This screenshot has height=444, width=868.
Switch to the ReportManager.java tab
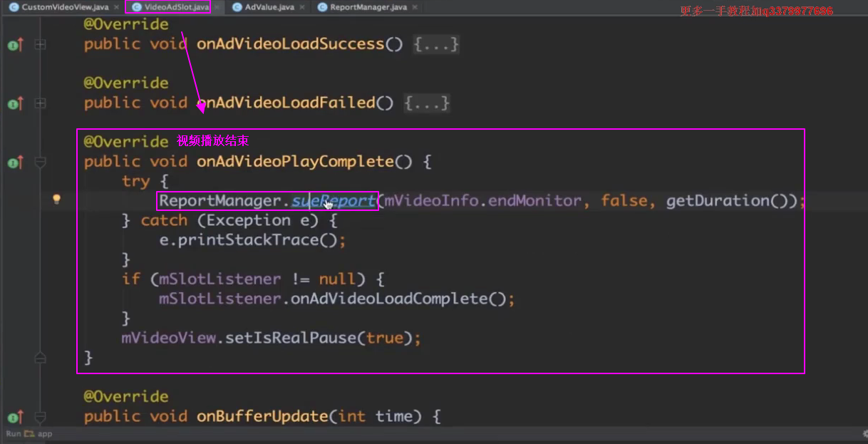coord(368,7)
